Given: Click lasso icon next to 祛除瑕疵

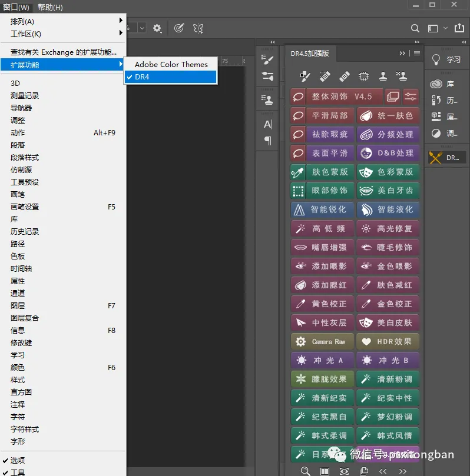Looking at the screenshot, I should (298, 134).
